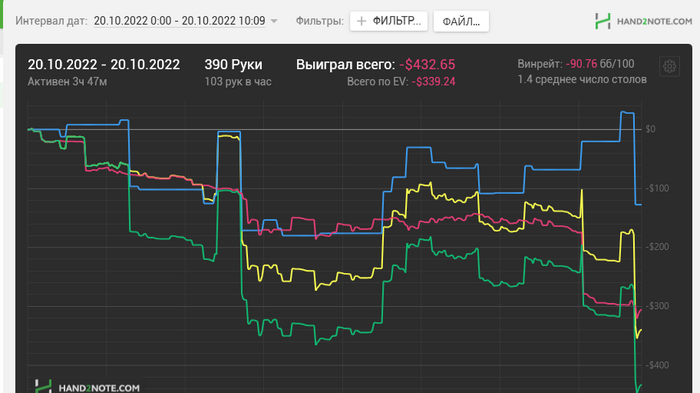Click the ФИЛЬТР... add filter button
The height and width of the screenshot is (393, 700).
point(389,21)
